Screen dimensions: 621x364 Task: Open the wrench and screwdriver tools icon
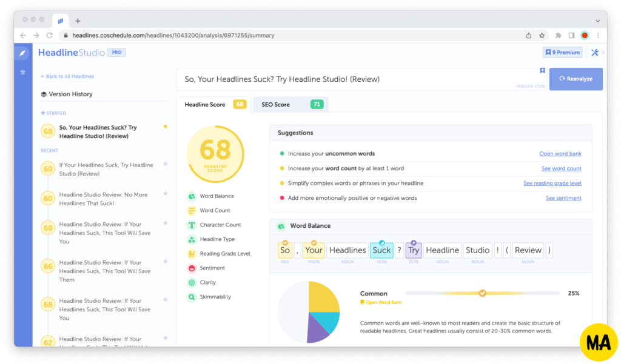click(595, 52)
